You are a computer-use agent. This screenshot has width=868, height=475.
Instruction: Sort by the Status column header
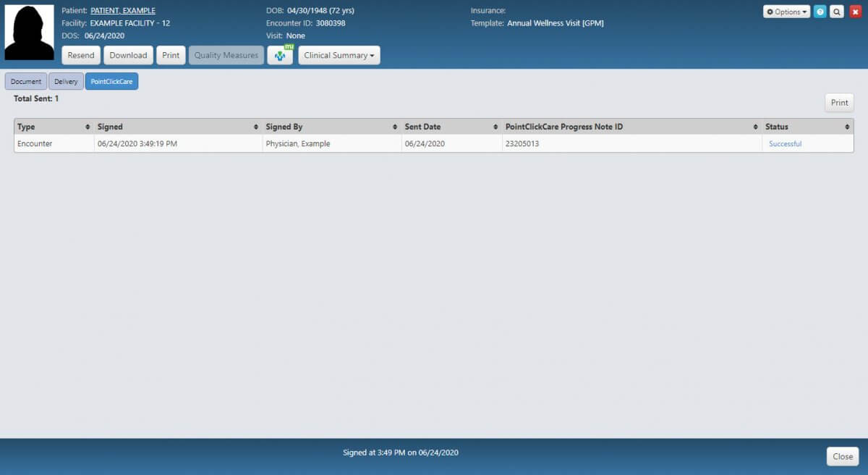pyautogui.click(x=808, y=127)
